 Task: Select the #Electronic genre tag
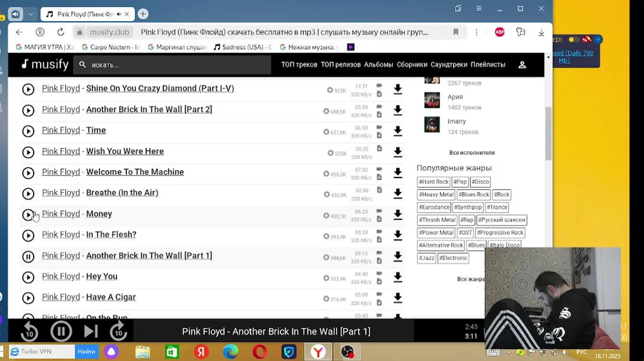453,258
